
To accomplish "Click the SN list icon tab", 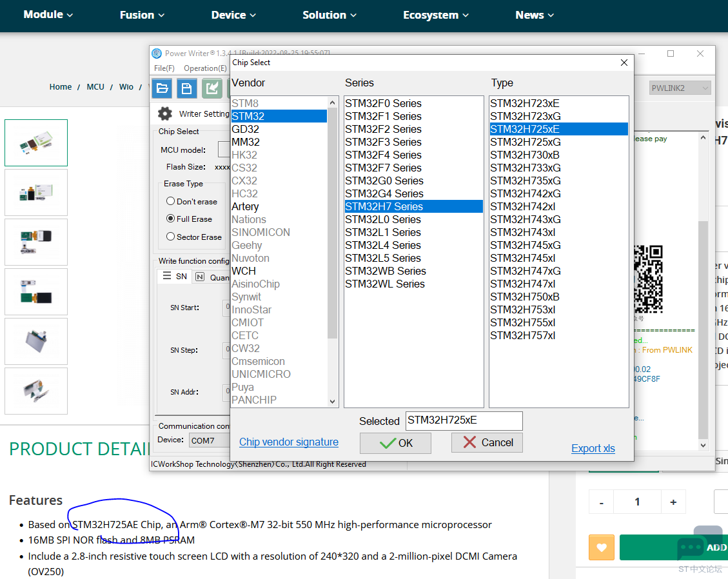I will 175,276.
